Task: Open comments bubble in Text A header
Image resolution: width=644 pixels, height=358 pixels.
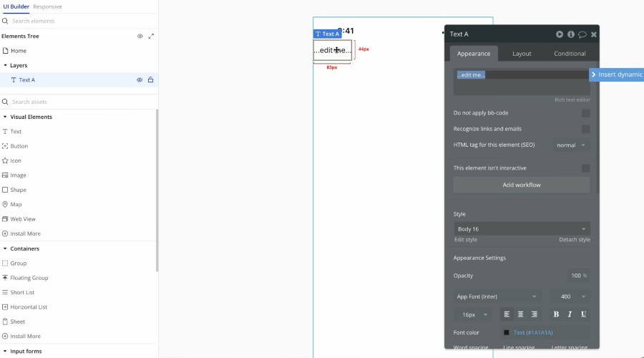Action: (x=582, y=34)
